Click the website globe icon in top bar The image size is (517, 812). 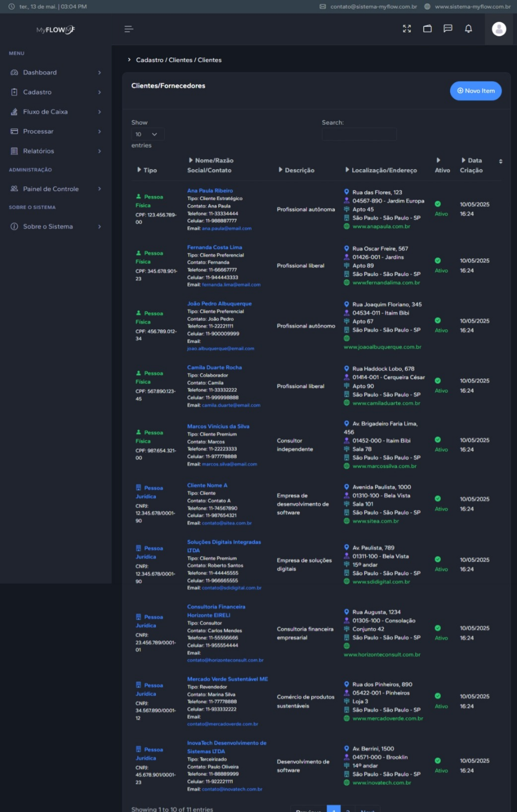coord(427,6)
